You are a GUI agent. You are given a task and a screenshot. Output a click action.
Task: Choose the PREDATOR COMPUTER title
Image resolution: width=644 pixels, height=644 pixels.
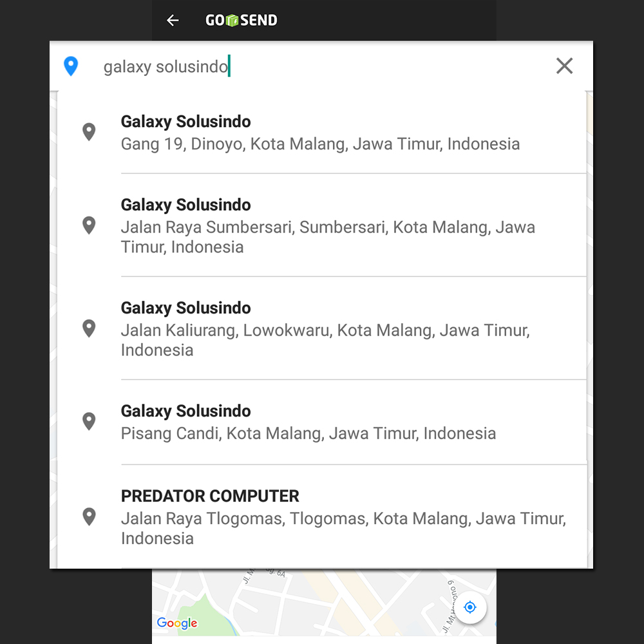tap(210, 497)
